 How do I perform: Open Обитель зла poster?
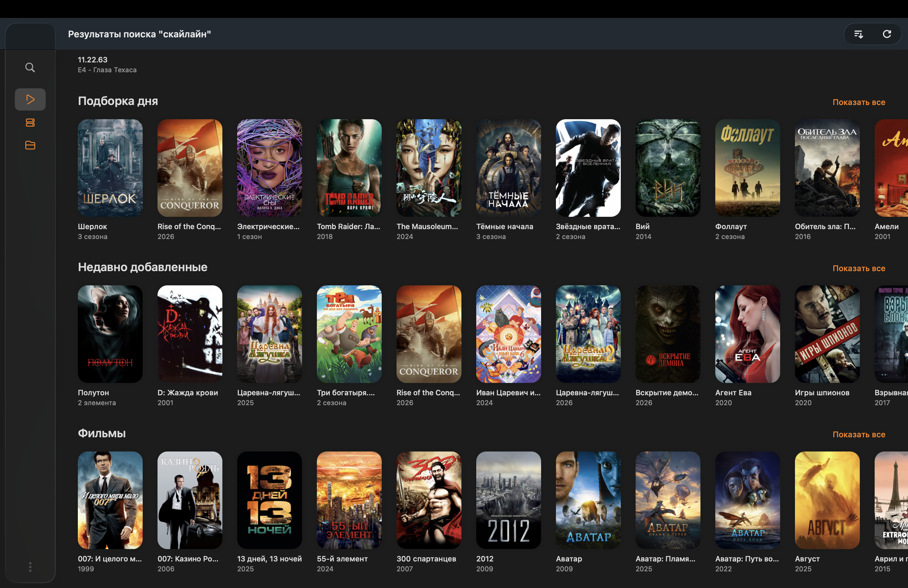point(827,168)
